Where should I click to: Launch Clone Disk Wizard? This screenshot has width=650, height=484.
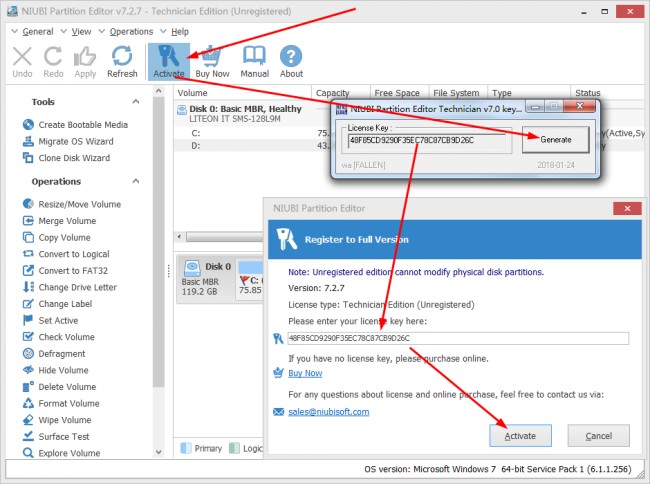pos(66,158)
